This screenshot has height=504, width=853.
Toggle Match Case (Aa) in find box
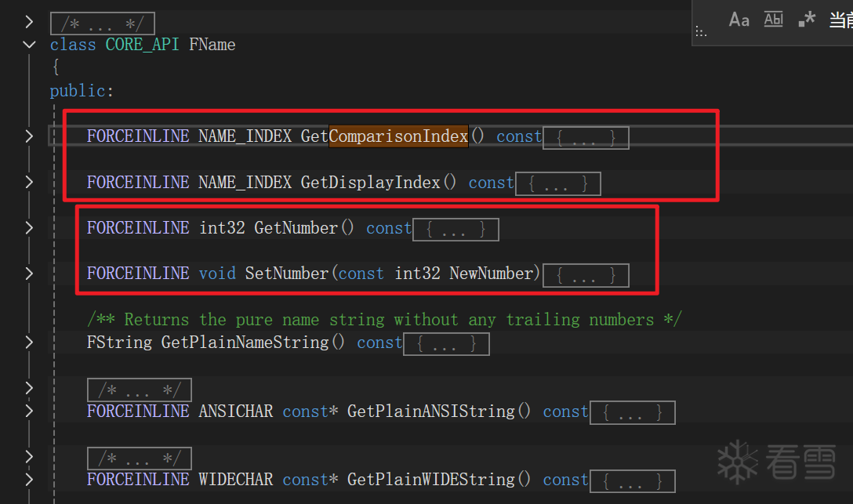coord(739,20)
